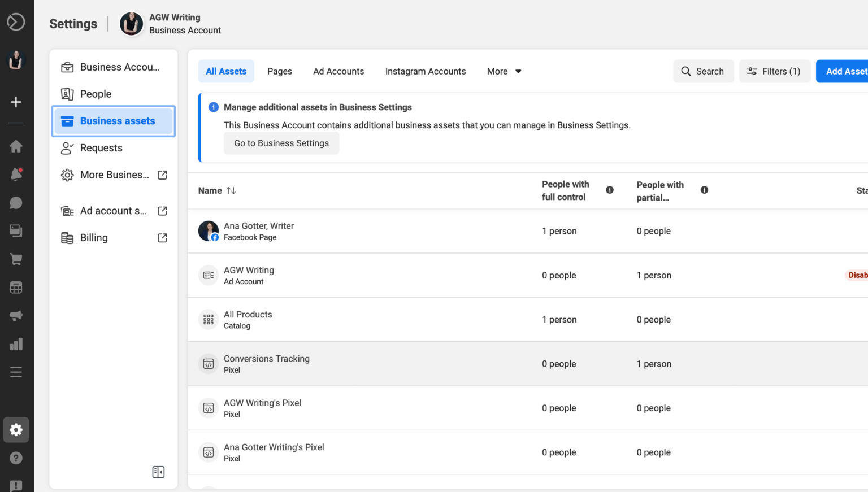
Task: Open Help using the question mark icon
Action: tap(16, 458)
